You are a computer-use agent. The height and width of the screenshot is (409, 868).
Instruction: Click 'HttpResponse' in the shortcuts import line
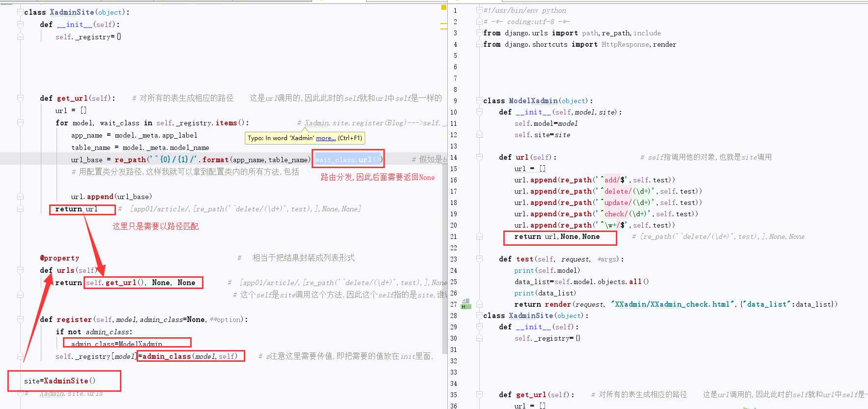[x=626, y=44]
